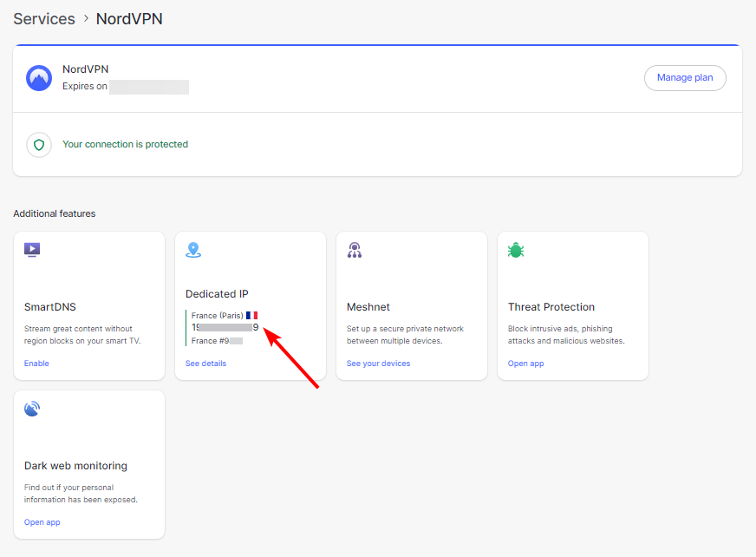Viewport: 756px width, 557px height.
Task: Open the Dark web monitoring app
Action: (x=42, y=521)
